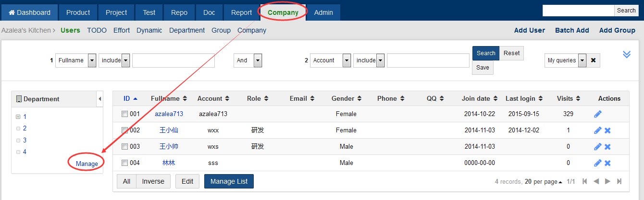Tick the checkbox for user 004
Screen dimensions: 644x200
[124, 163]
